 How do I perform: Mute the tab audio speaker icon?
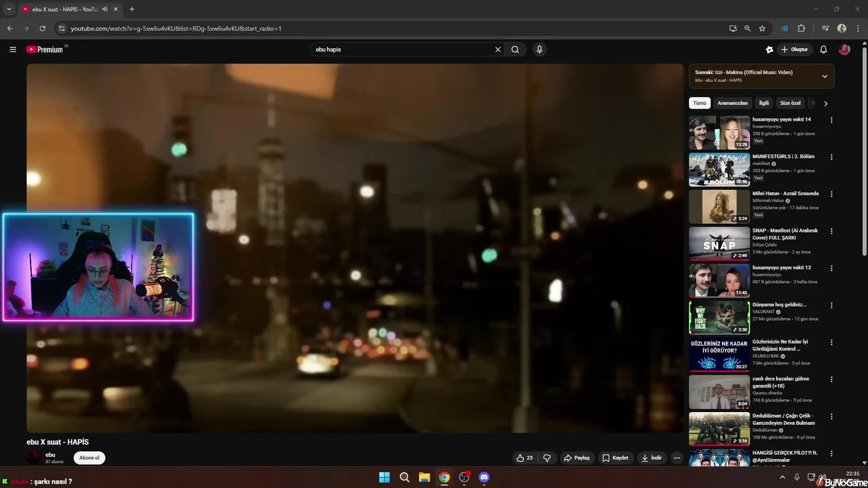point(104,9)
